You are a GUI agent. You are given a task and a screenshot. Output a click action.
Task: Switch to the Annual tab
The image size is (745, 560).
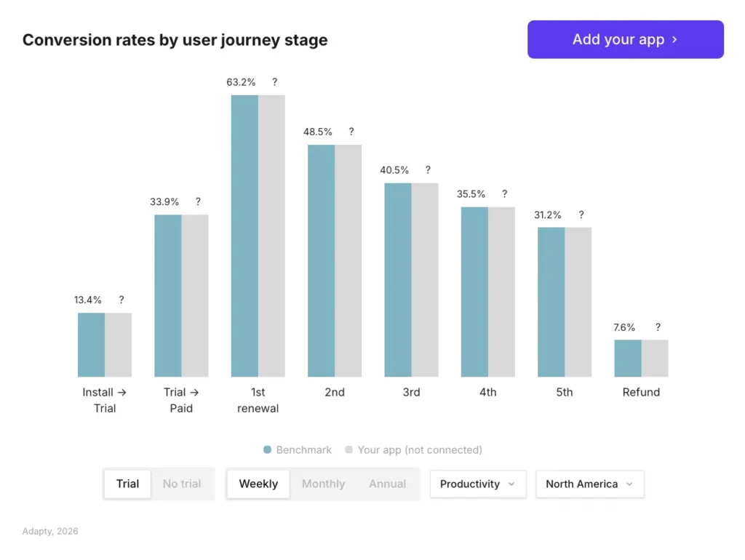click(388, 484)
